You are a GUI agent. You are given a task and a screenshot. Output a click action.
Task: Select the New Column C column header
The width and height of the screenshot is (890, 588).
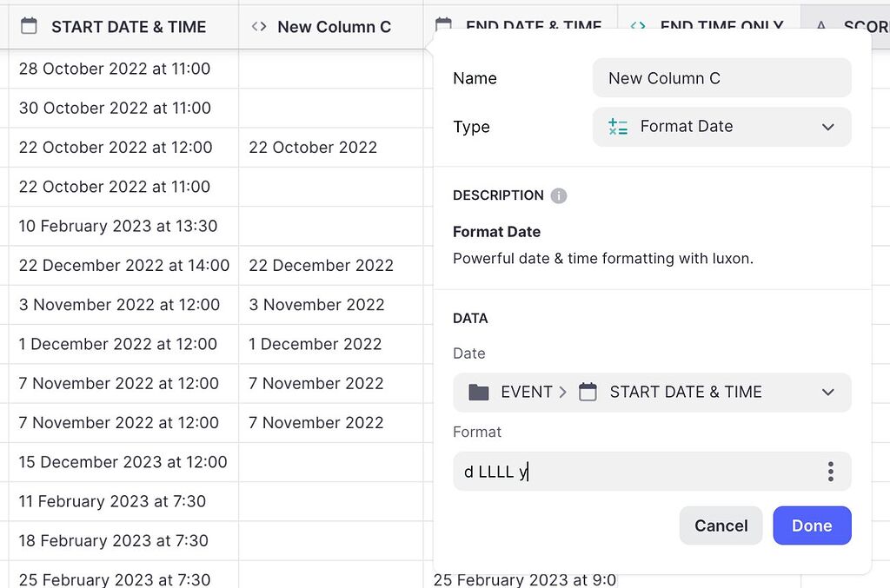(334, 27)
